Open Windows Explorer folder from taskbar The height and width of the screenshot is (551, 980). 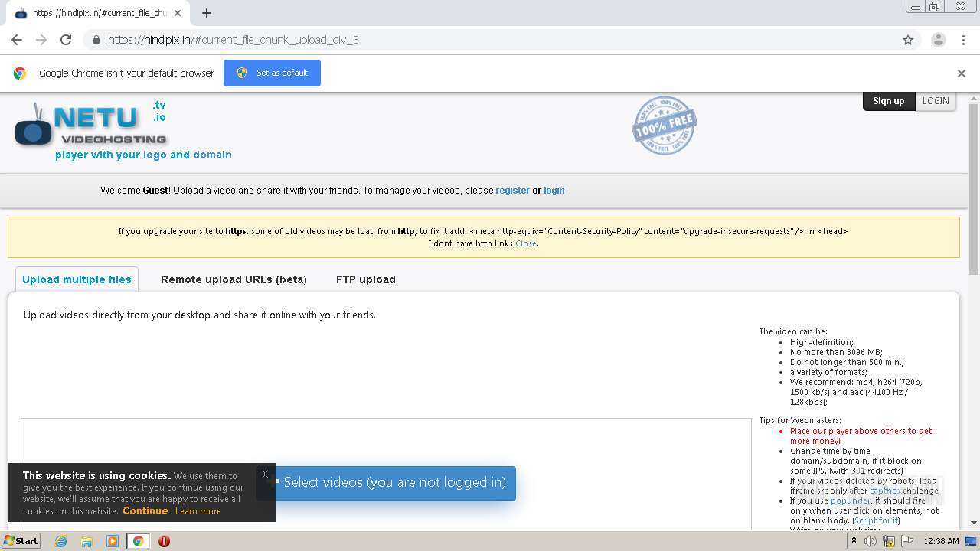[87, 541]
